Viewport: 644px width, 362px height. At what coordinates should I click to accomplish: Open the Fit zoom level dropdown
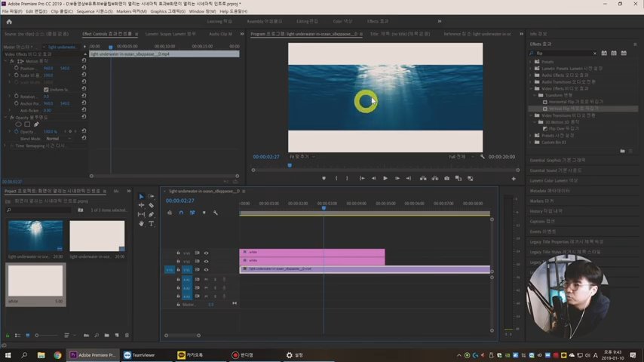pos(300,157)
